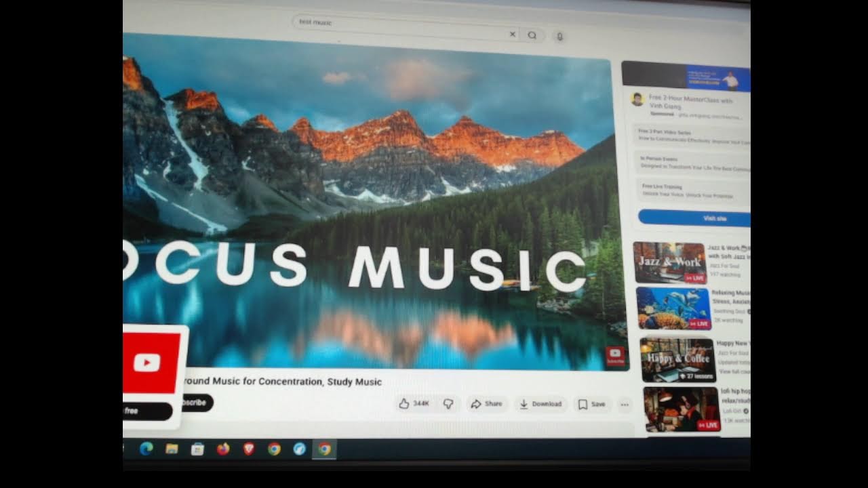The height and width of the screenshot is (488, 868).
Task: Launch Firefox from the taskbar
Action: [x=223, y=449]
